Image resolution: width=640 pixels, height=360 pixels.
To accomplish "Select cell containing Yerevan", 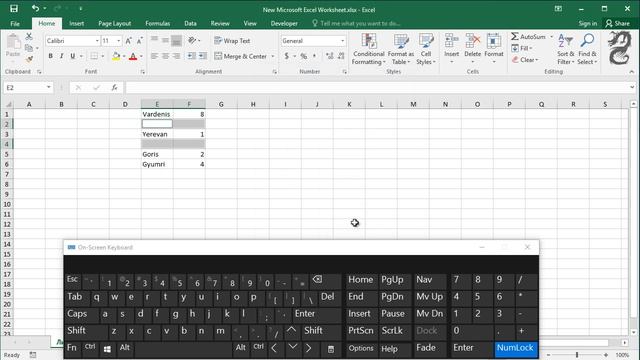I will [157, 134].
